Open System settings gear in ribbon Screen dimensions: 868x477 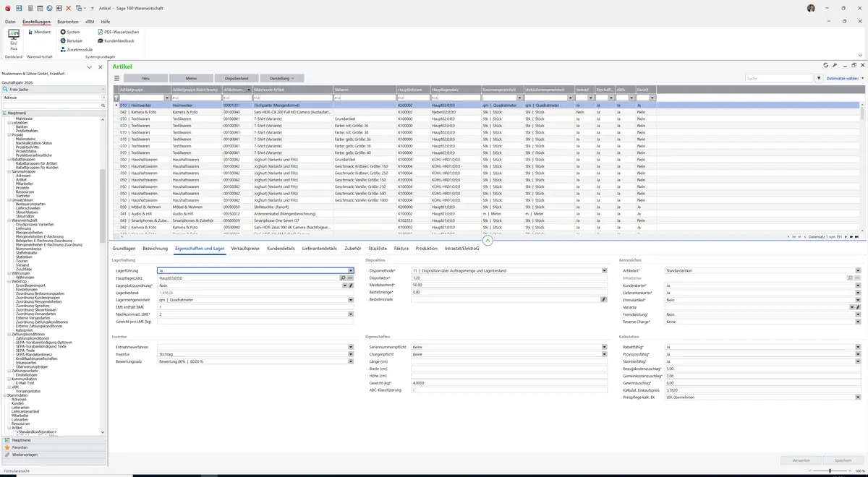[x=70, y=32]
